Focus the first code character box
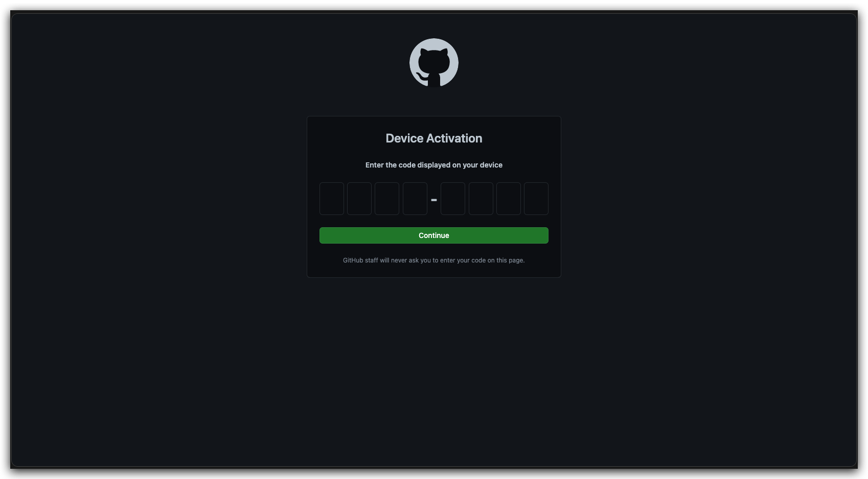 pyautogui.click(x=332, y=199)
